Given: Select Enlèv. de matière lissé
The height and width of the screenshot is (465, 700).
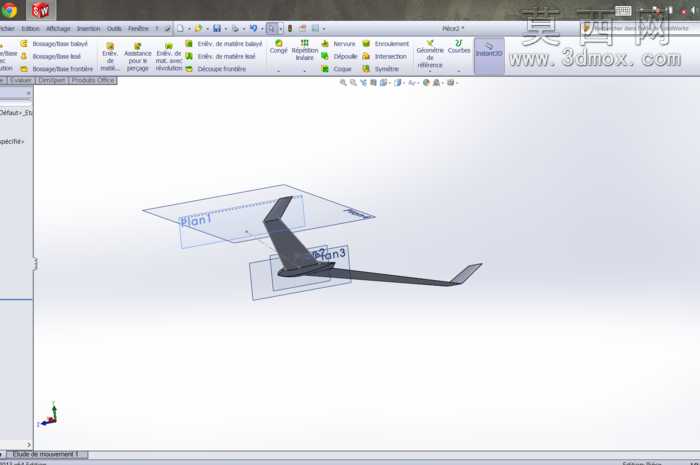Looking at the screenshot, I should [x=221, y=56].
